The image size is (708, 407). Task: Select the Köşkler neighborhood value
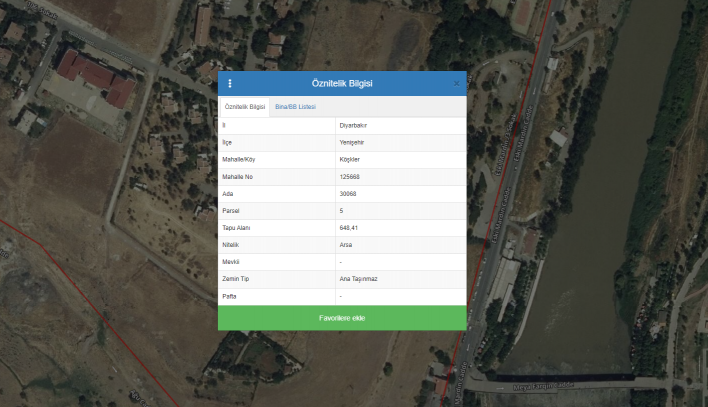(349, 159)
